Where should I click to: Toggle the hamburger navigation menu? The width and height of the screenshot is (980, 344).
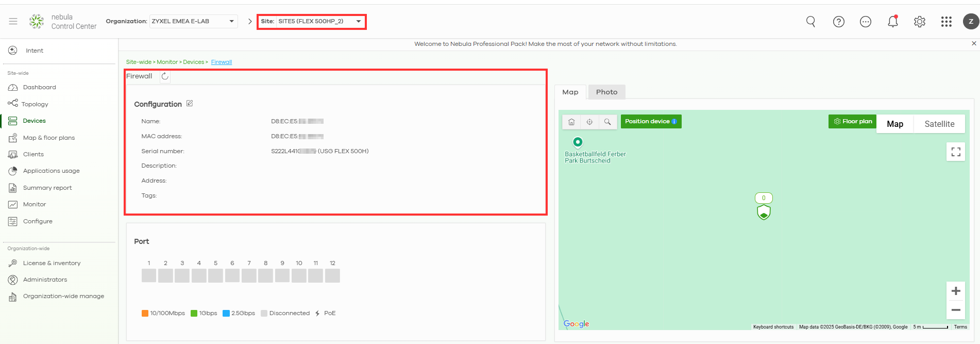pyautogui.click(x=13, y=21)
